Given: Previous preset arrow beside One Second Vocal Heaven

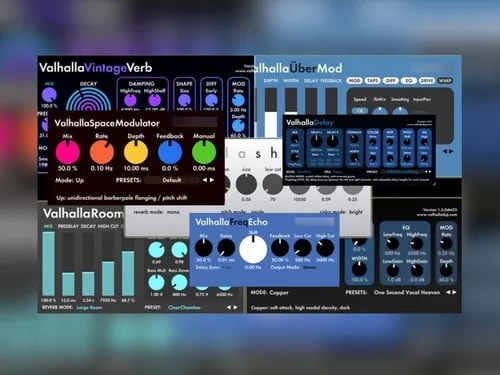Looking at the screenshot, I should (x=448, y=292).
